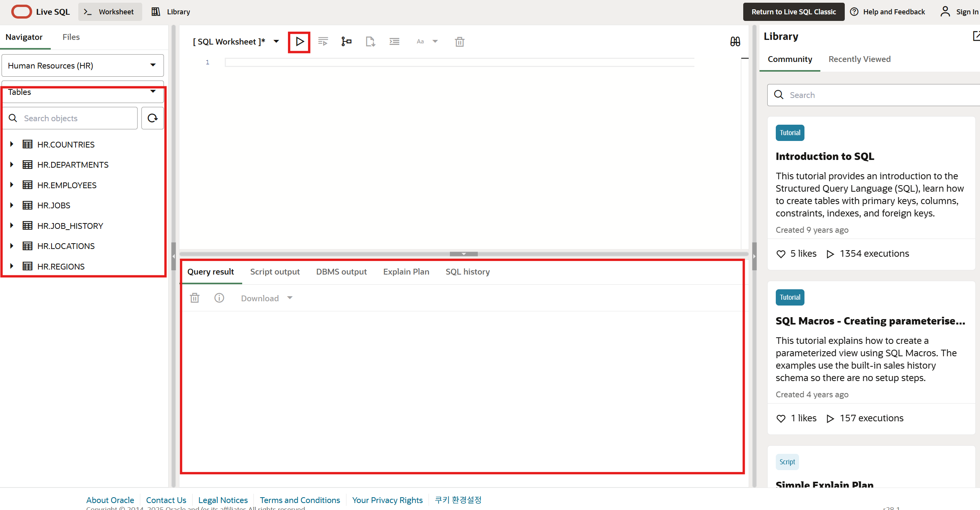The width and height of the screenshot is (980, 510).
Task: Click the binoculars find icon
Action: pyautogui.click(x=735, y=41)
